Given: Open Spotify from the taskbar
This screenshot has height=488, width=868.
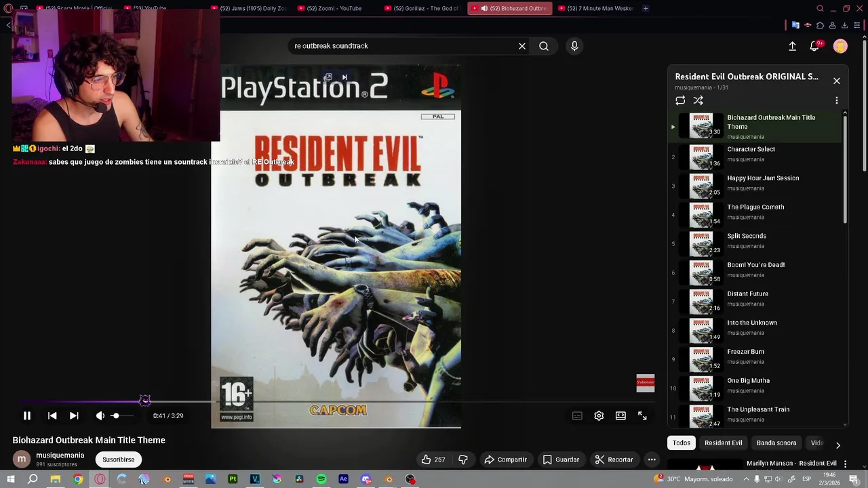Looking at the screenshot, I should (x=321, y=479).
